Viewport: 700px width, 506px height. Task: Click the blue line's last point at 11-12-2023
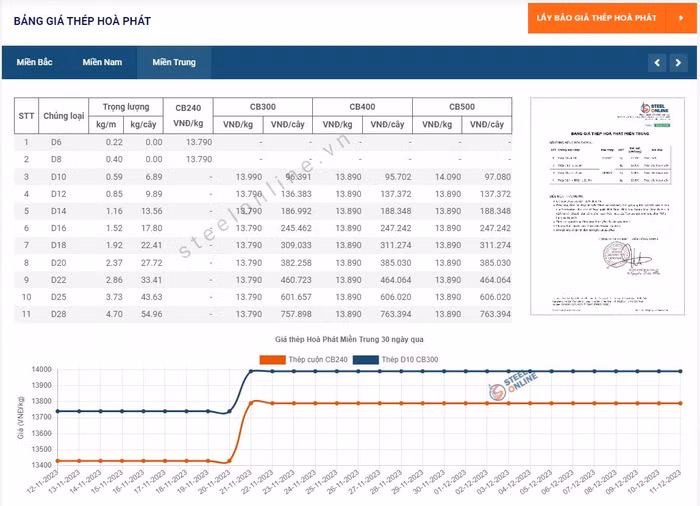pos(680,371)
